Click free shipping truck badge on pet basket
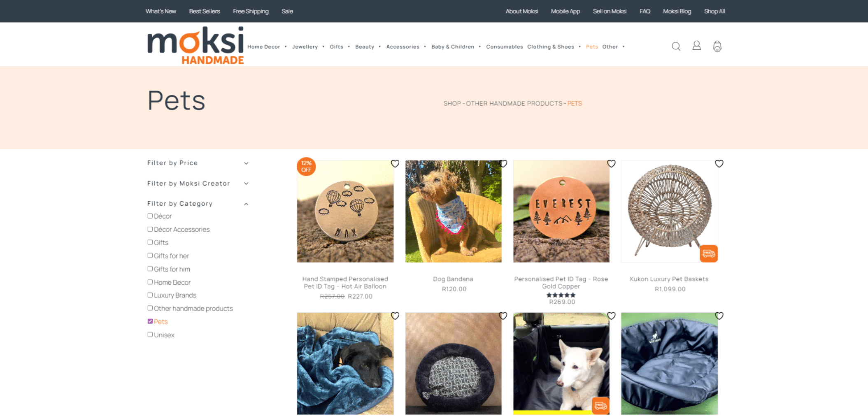The image size is (868, 416). click(709, 253)
